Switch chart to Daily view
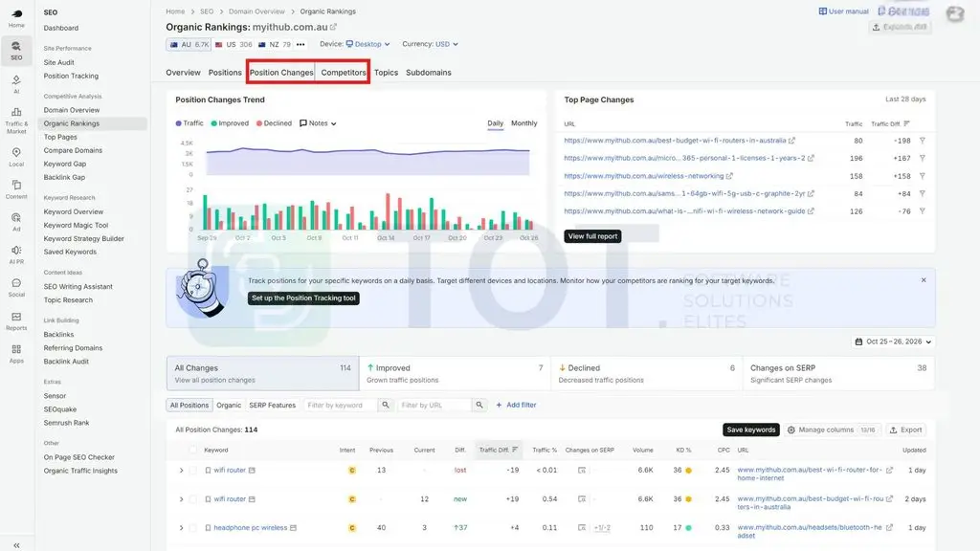Viewport: 980px width, 551px height. (x=495, y=123)
